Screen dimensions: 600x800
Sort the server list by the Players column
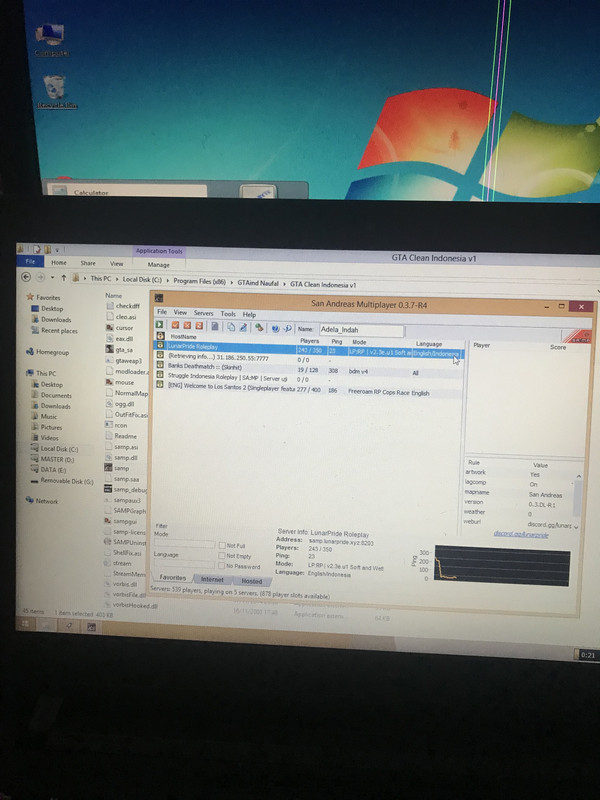[x=309, y=341]
